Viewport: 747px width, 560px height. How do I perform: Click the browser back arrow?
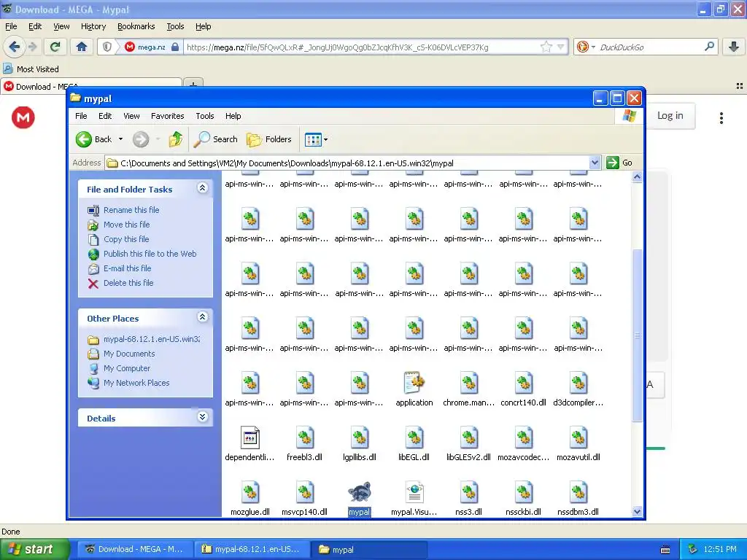click(15, 47)
